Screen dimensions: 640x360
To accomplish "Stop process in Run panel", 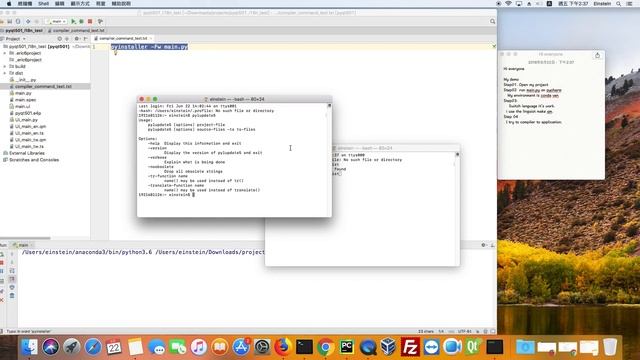I will click(2, 263).
